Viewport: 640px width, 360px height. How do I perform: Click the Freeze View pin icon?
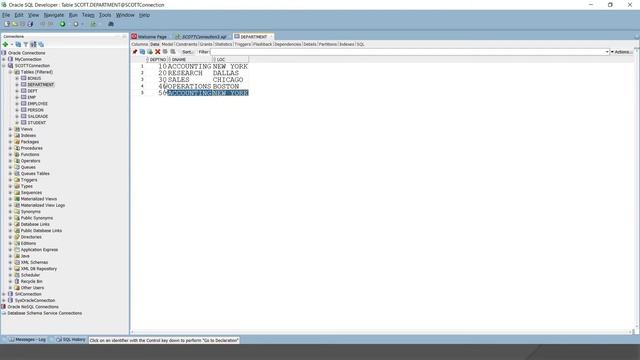tap(135, 52)
